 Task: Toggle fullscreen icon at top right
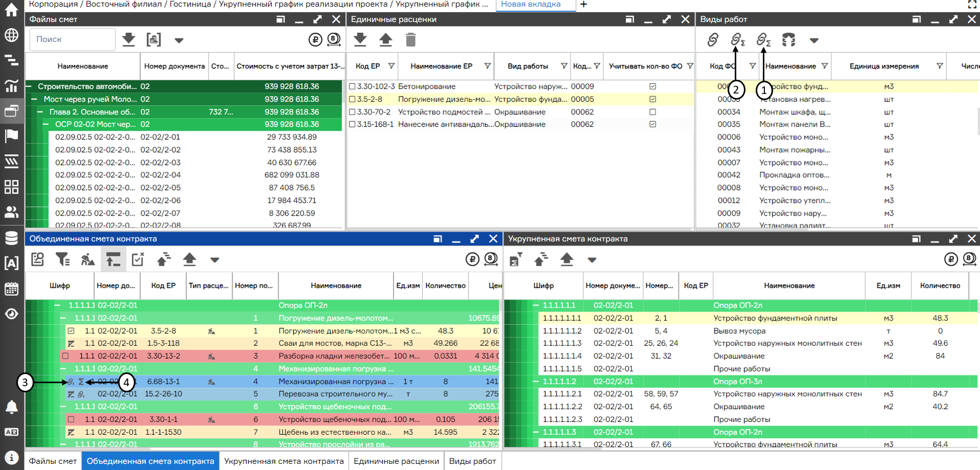click(x=972, y=5)
